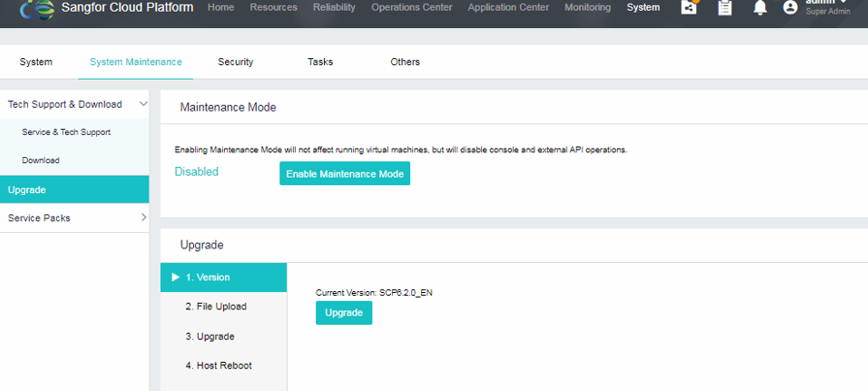Open the share icon in top bar

click(x=689, y=8)
